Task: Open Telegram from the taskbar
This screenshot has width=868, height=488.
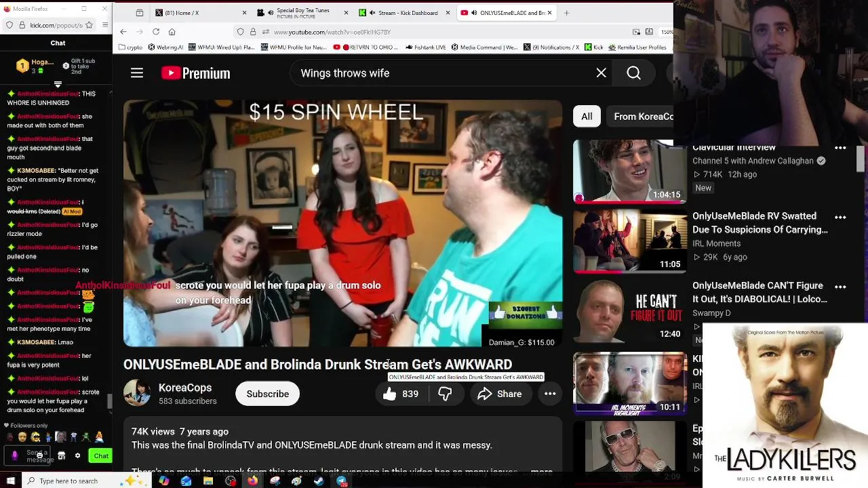Action: click(x=341, y=481)
